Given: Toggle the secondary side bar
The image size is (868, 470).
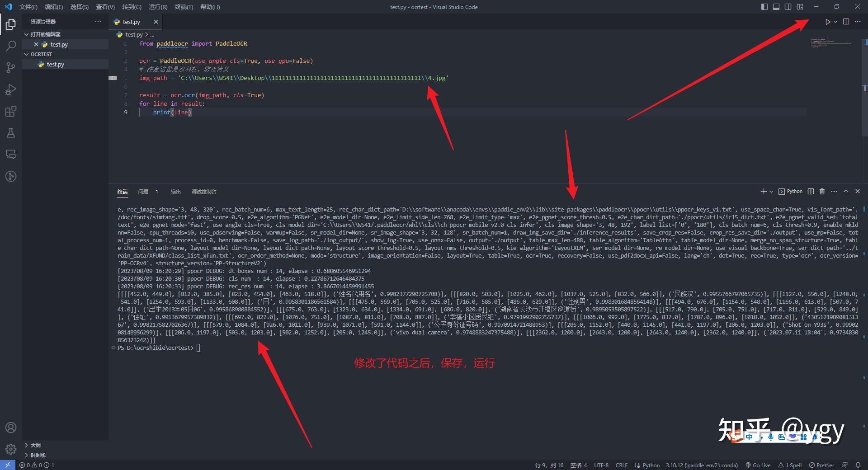Looking at the screenshot, I should (788, 7).
